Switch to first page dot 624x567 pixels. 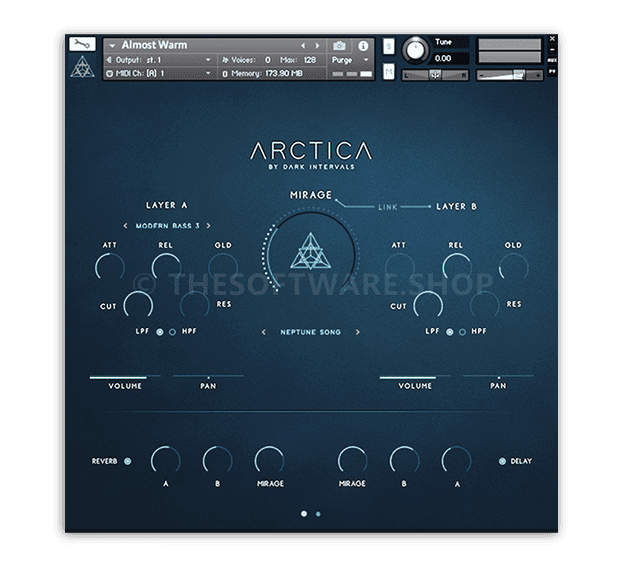(x=304, y=514)
